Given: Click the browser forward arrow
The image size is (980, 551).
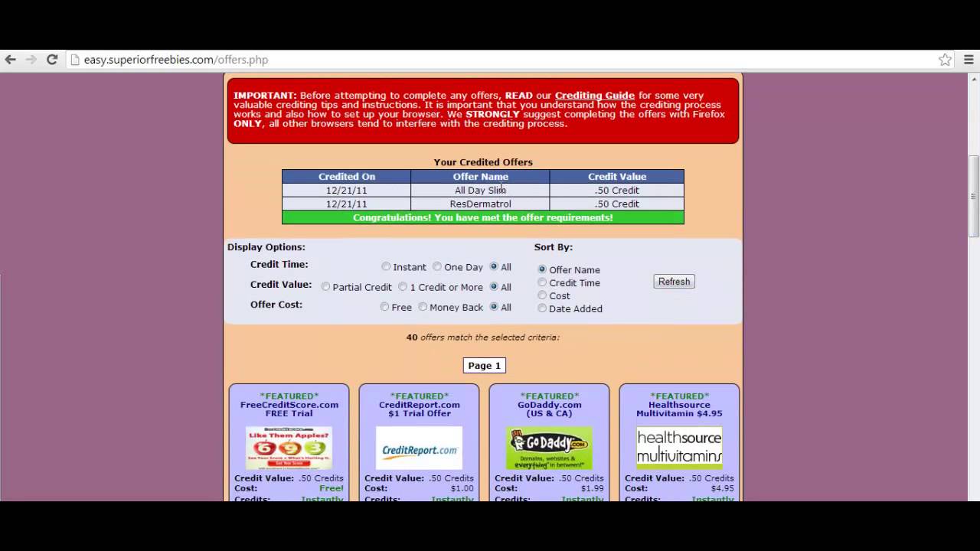Looking at the screenshot, I should [31, 60].
